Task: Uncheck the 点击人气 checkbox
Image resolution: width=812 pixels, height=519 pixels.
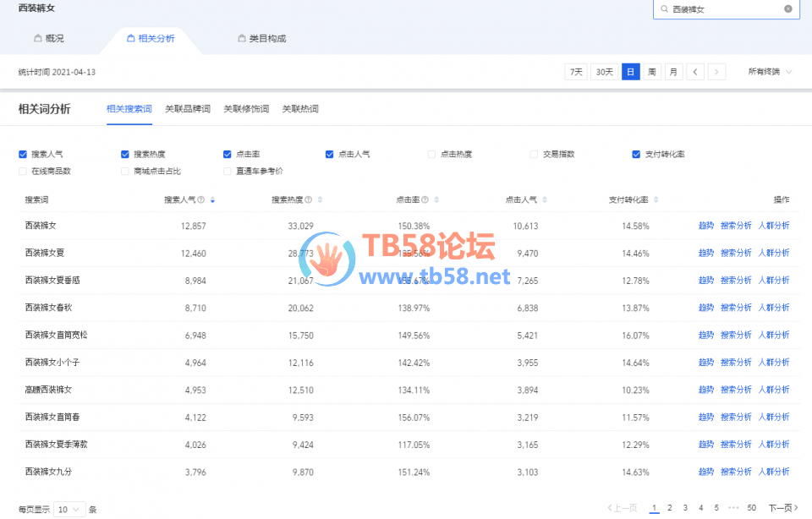Action: coord(329,154)
